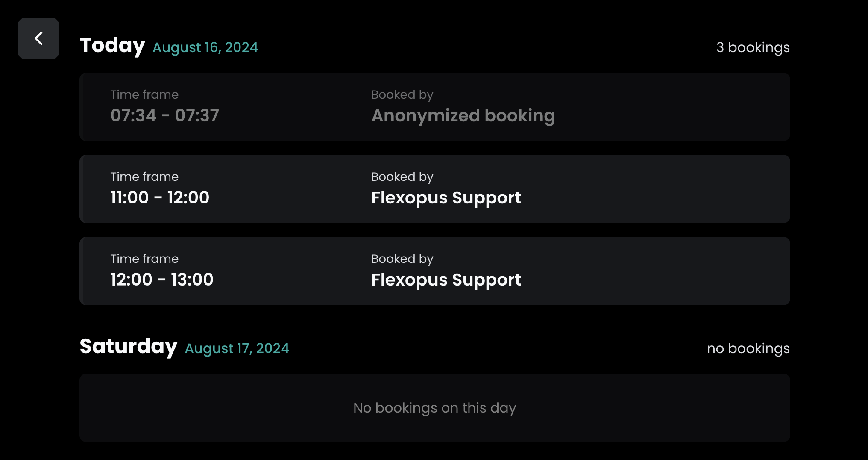Click Time frame label above 12:00 - 13:00
The width and height of the screenshot is (868, 460).
144,259
